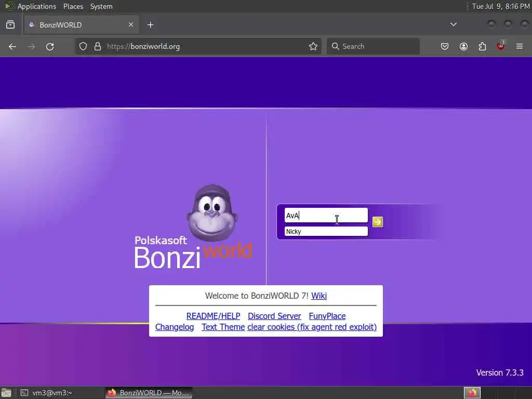Click the Firefox tray icon at bottom right
This screenshot has width=532, height=399.
pyautogui.click(x=472, y=393)
